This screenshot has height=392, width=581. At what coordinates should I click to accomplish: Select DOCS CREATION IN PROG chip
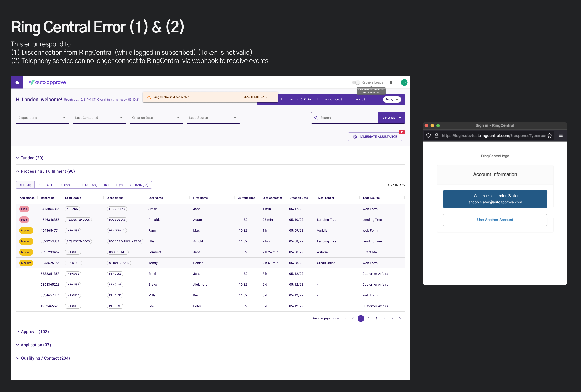pos(125,241)
